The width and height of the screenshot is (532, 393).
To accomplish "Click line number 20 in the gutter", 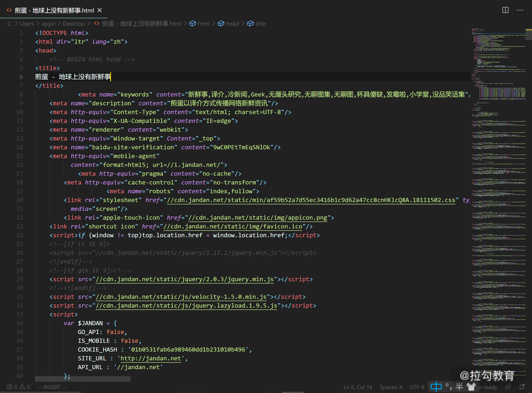I will pos(19,200).
